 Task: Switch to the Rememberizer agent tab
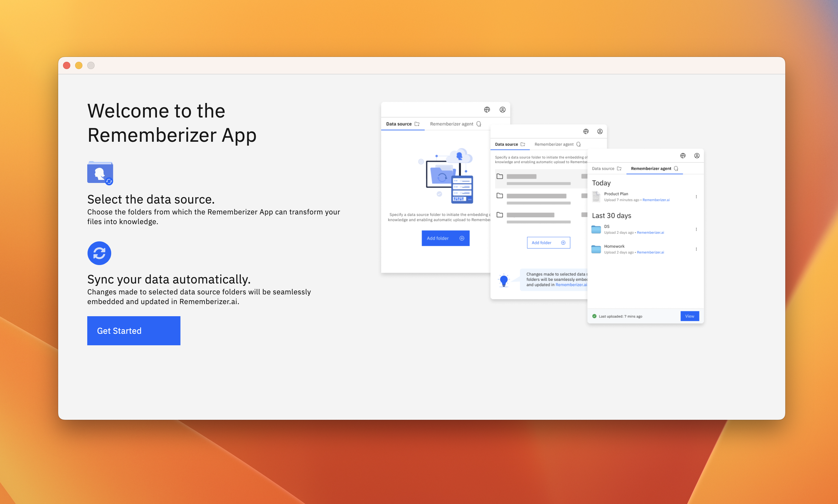(651, 168)
